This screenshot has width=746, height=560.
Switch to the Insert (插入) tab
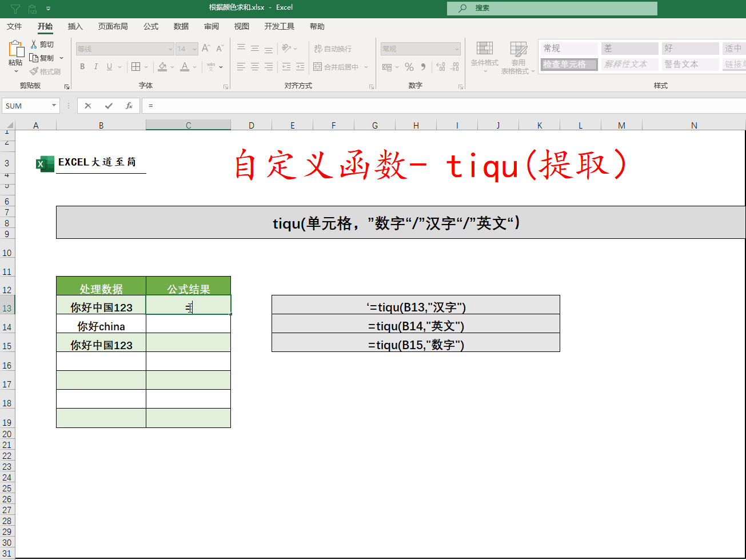coord(75,26)
